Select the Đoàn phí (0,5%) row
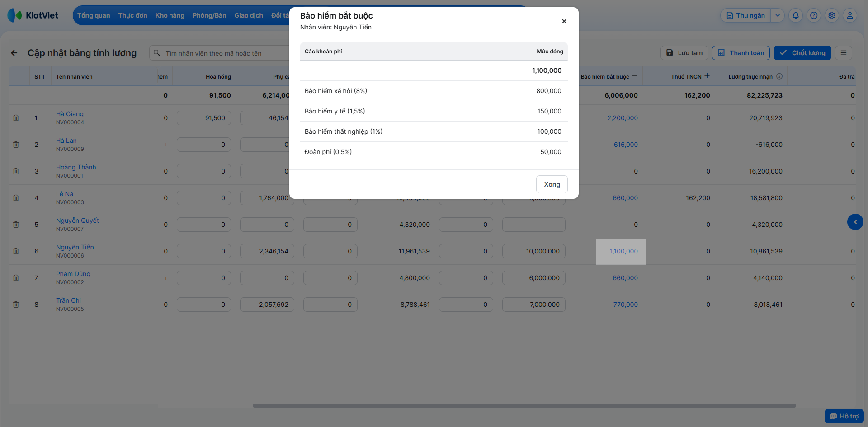Viewport: 868px width, 427px height. (434, 152)
